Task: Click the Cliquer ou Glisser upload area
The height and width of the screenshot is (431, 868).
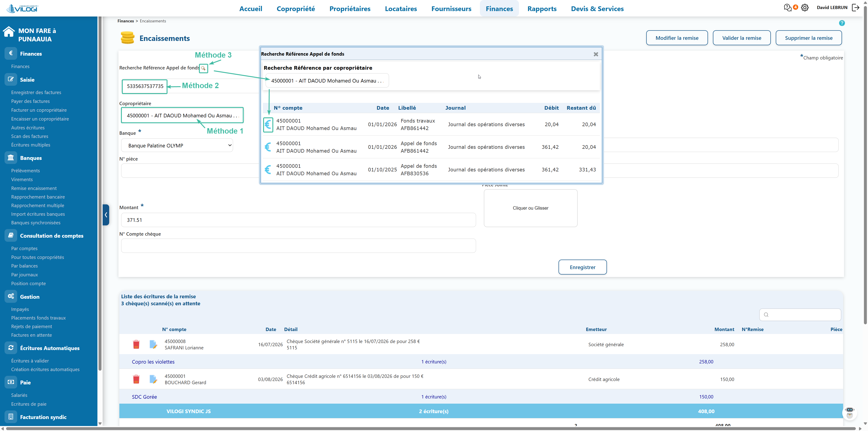Action: [x=530, y=208]
